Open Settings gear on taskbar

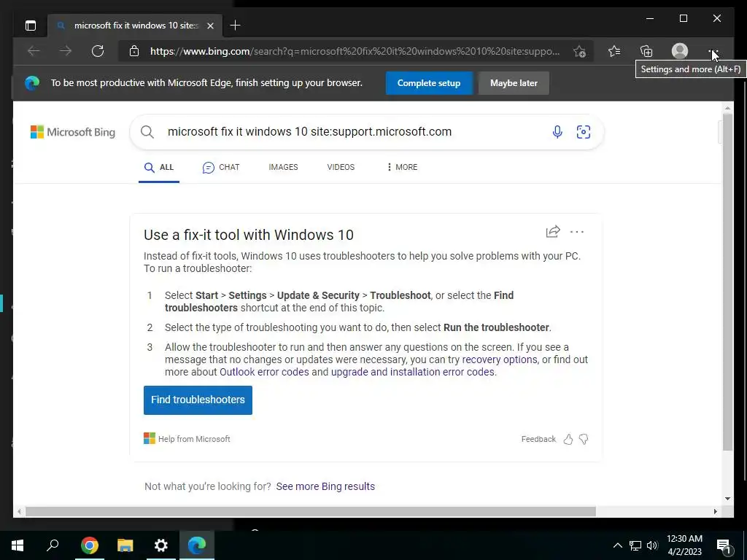coord(161,545)
